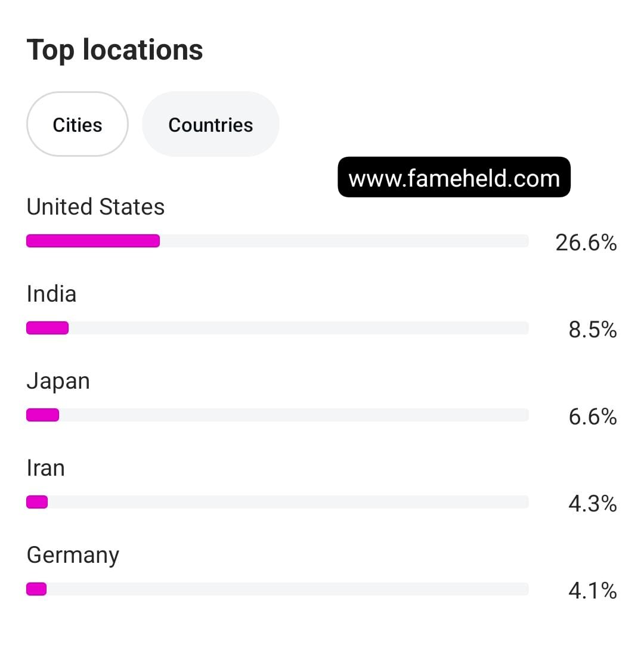Viewport: 644px width, 651px height.
Task: Click the United States pink progress bar
Action: [x=93, y=241]
